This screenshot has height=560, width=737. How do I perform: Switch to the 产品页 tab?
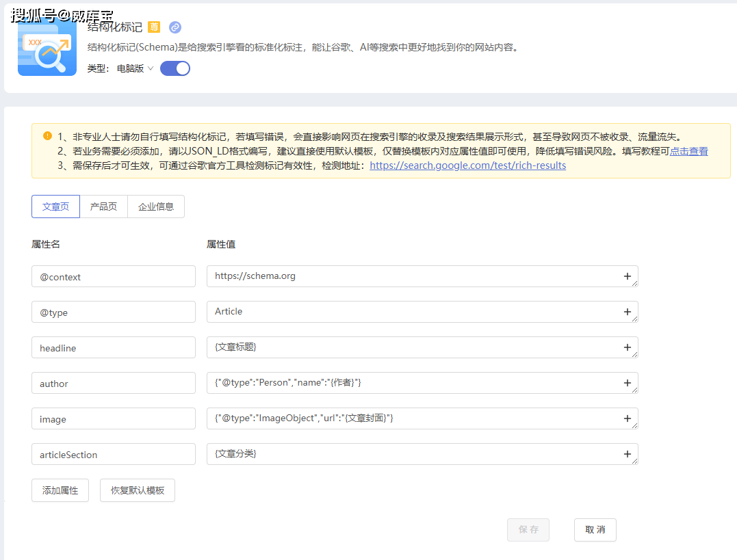[x=103, y=206]
